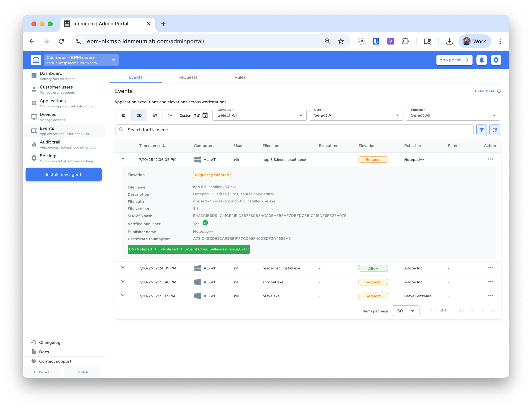This screenshot has width=532, height=408.
Task: Open Dashboard in sidebar
Action: tap(64, 76)
